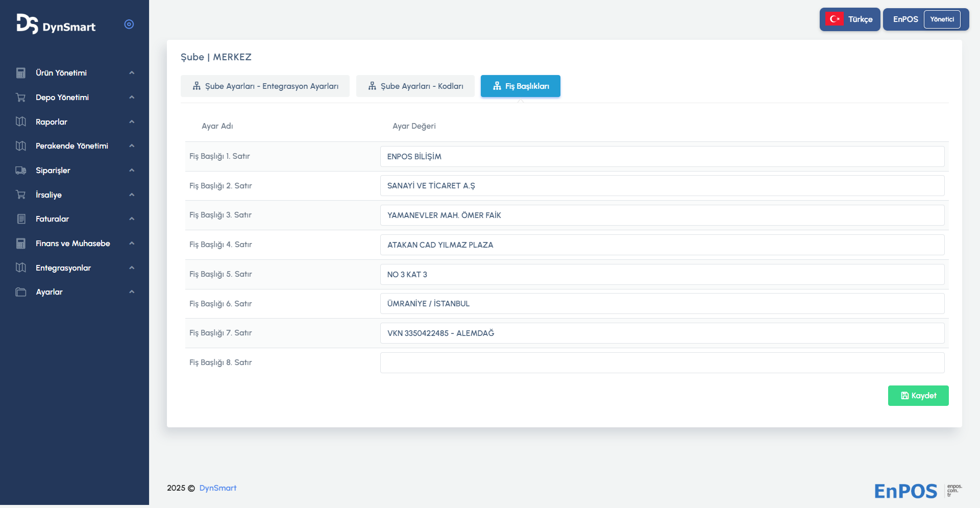Expand the Perakende Yönetimi chevron
The width and height of the screenshot is (980, 508).
132,146
